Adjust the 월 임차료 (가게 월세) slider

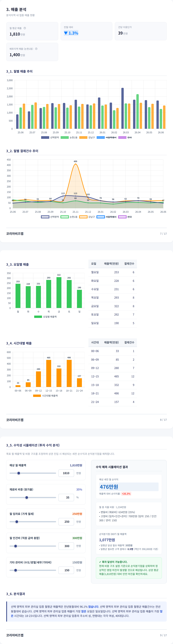click(x=33, y=522)
